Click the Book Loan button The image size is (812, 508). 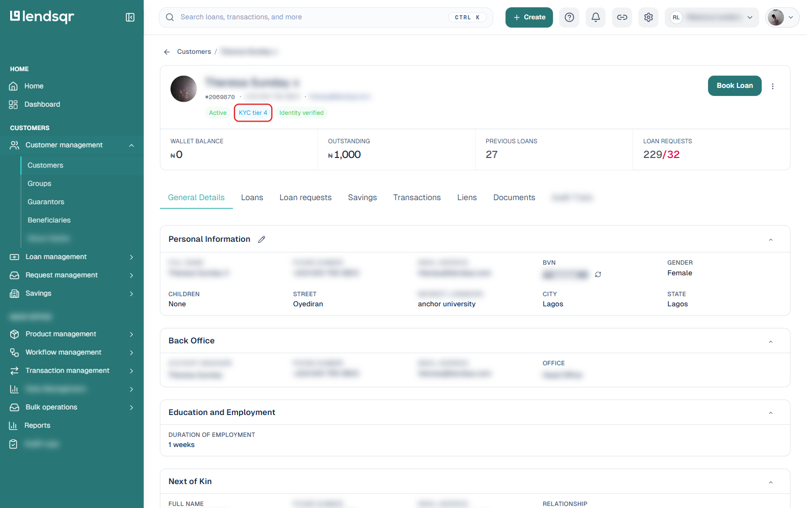pos(735,86)
